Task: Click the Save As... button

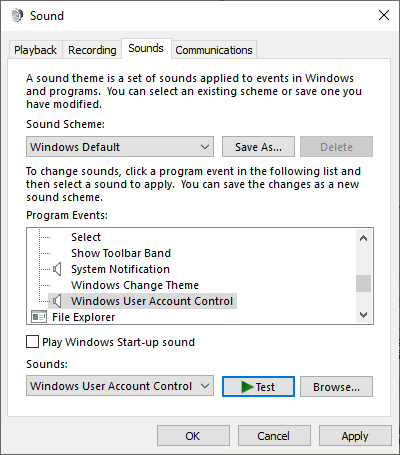Action: point(258,147)
